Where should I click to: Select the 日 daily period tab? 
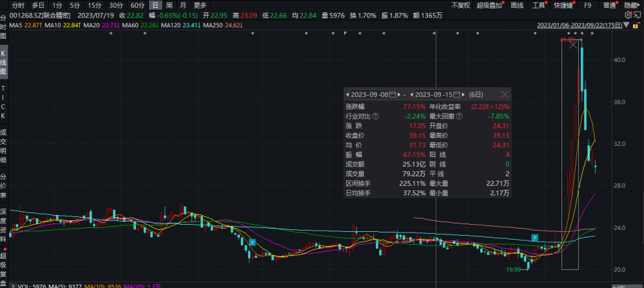(155, 5)
